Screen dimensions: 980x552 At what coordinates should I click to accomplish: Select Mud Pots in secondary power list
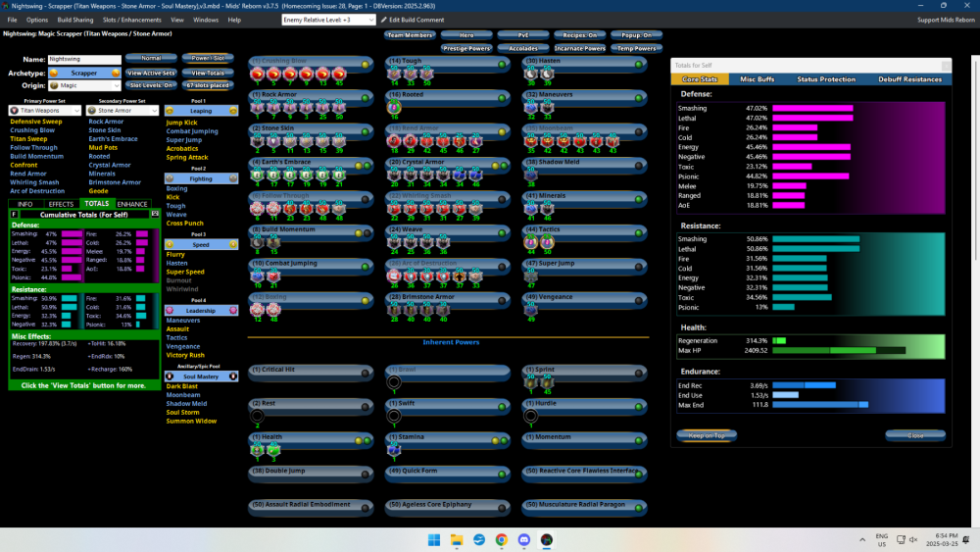103,147
